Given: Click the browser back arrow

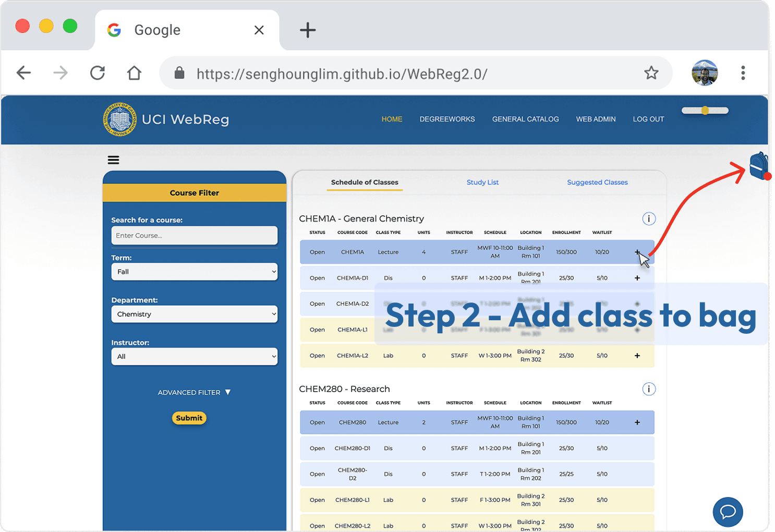Looking at the screenshot, I should (24, 72).
